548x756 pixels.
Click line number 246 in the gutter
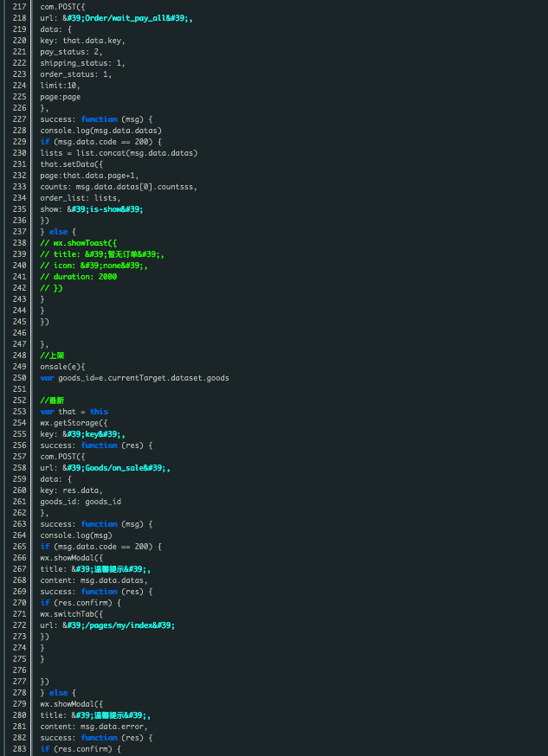(19, 333)
